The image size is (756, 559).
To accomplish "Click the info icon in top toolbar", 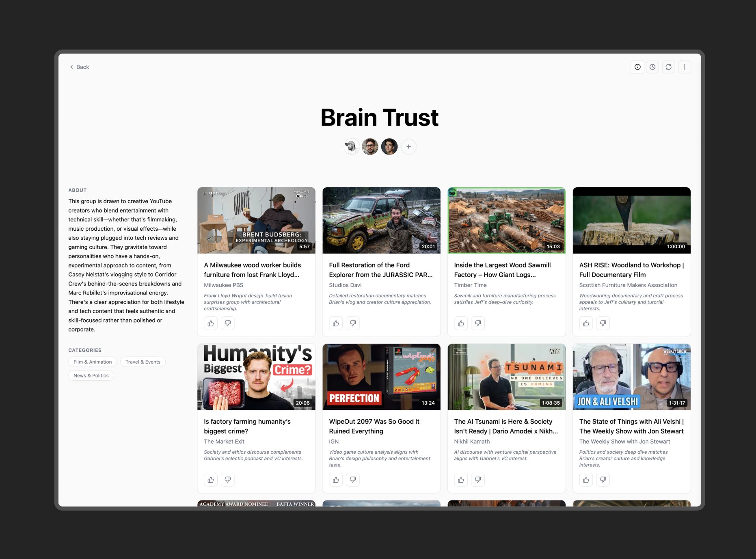I will coord(637,67).
